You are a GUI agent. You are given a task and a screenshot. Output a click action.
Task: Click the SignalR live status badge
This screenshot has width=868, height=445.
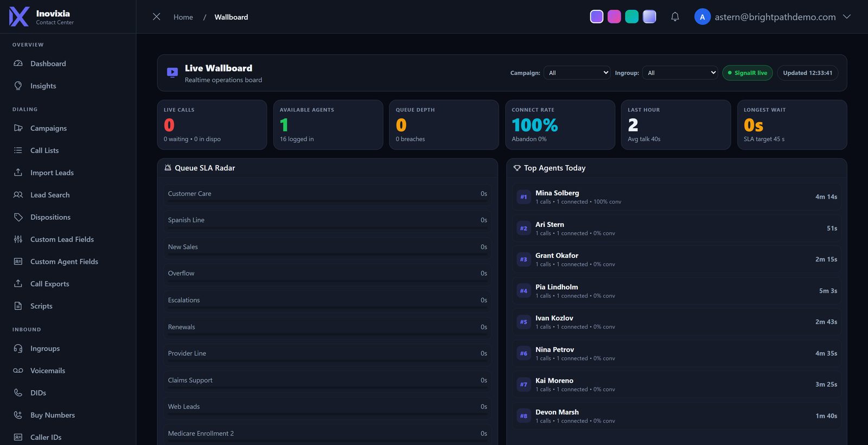[x=748, y=73]
